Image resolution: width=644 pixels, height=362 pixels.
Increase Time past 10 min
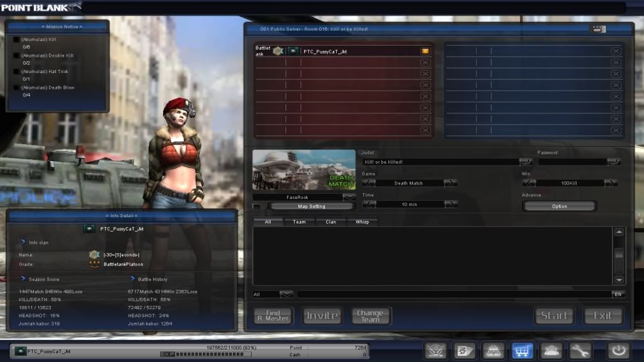coord(451,204)
